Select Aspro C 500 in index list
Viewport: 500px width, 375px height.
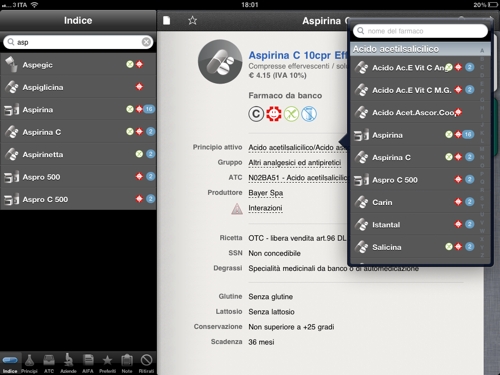78,199
